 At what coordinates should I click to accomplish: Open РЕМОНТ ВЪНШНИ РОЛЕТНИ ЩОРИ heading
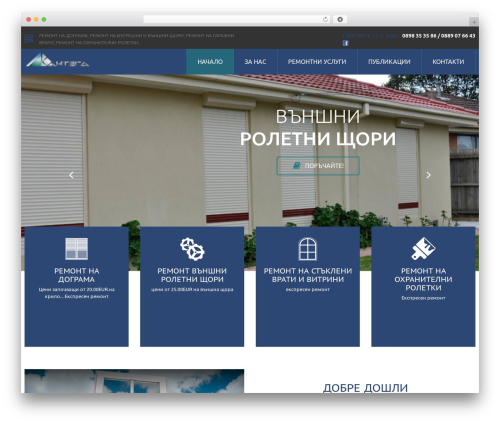[x=192, y=275]
